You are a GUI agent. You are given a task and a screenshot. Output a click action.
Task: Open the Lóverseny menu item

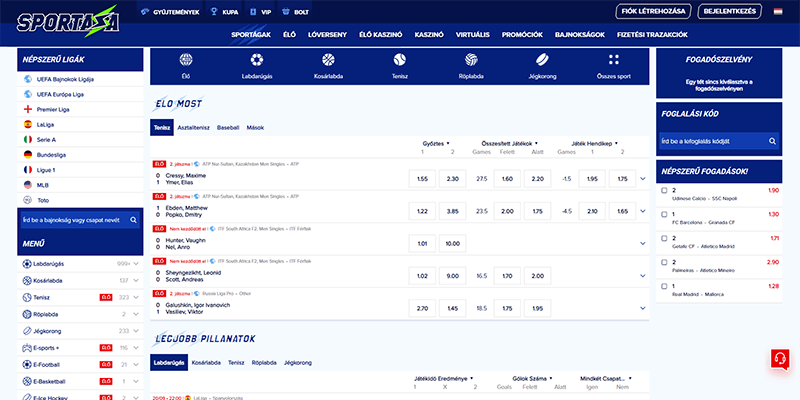point(328,35)
